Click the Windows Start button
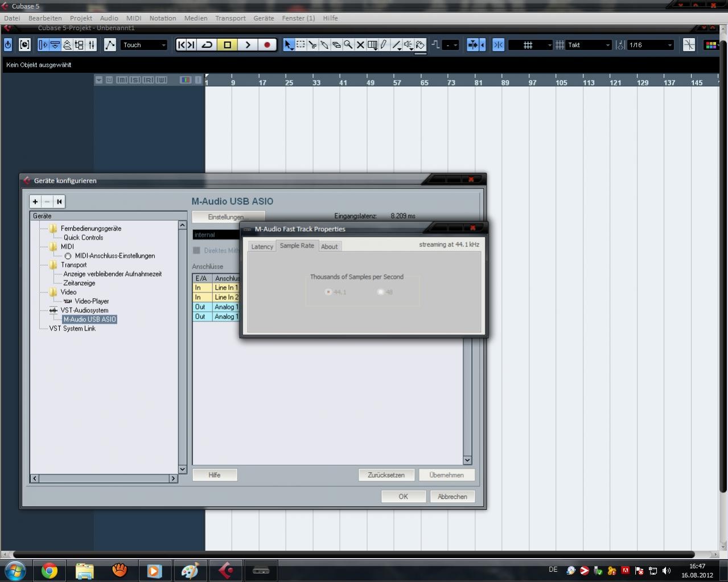Image resolution: width=728 pixels, height=582 pixels. (15, 570)
